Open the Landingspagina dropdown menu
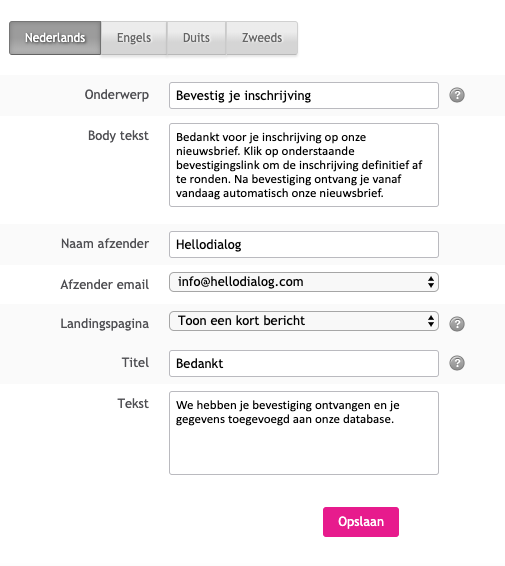 point(304,321)
